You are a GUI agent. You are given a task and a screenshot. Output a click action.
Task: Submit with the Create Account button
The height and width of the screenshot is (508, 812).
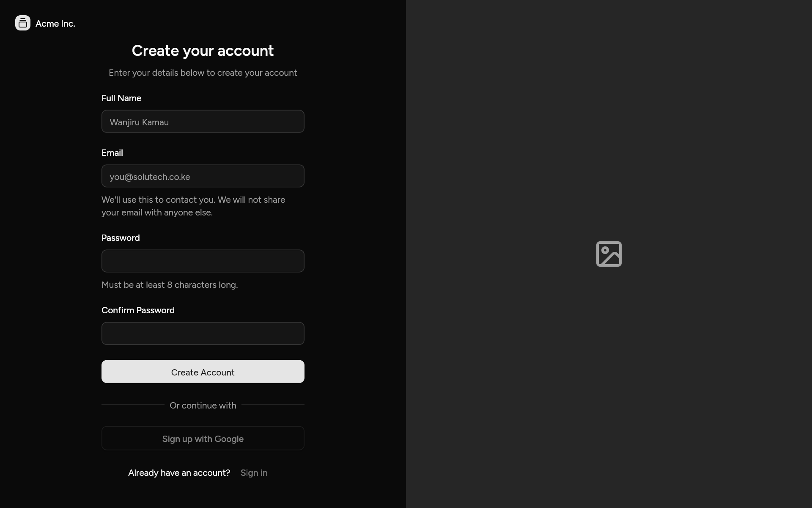203,372
